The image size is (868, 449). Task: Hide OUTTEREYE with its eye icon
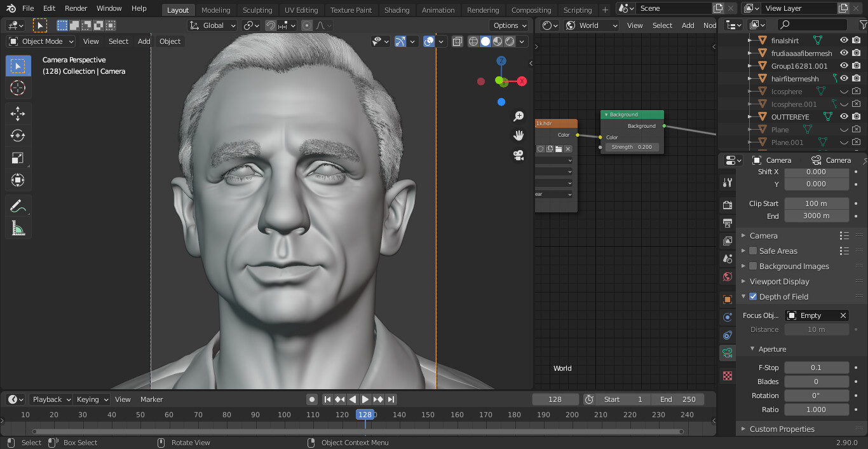pyautogui.click(x=844, y=116)
